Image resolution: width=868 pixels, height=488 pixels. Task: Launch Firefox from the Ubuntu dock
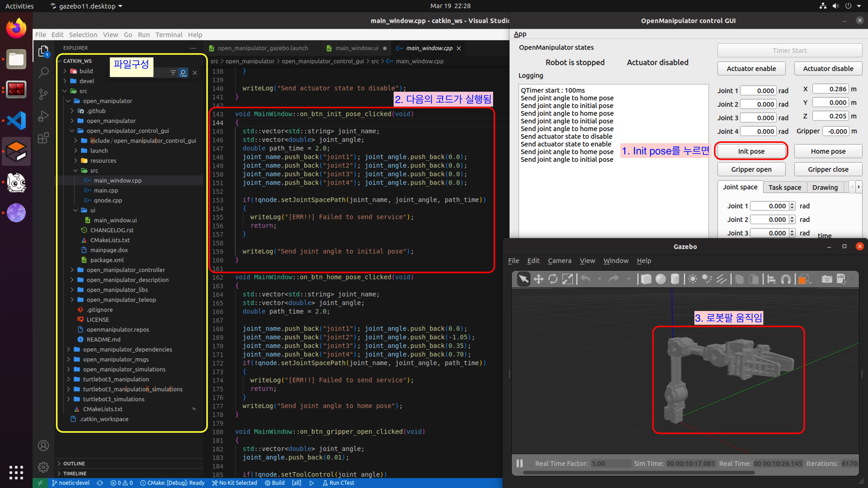pyautogui.click(x=16, y=28)
